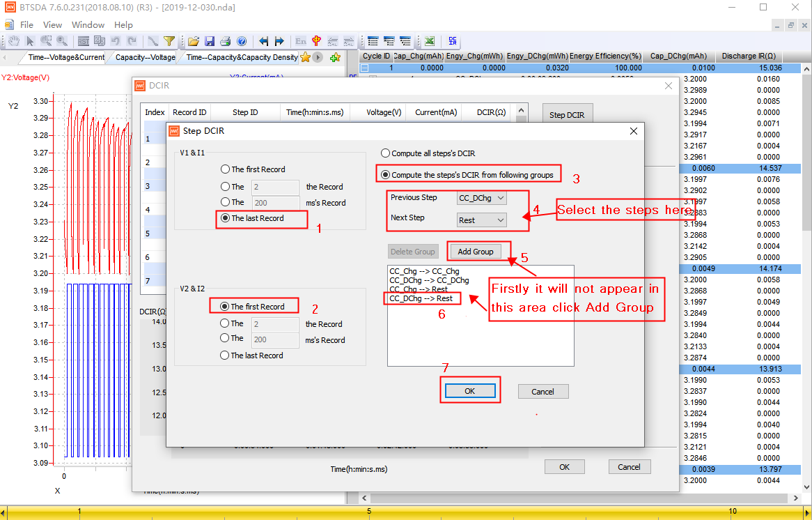Select V1 & I1 'The ... ms's Record' radio
812x520 pixels.
pyautogui.click(x=225, y=201)
